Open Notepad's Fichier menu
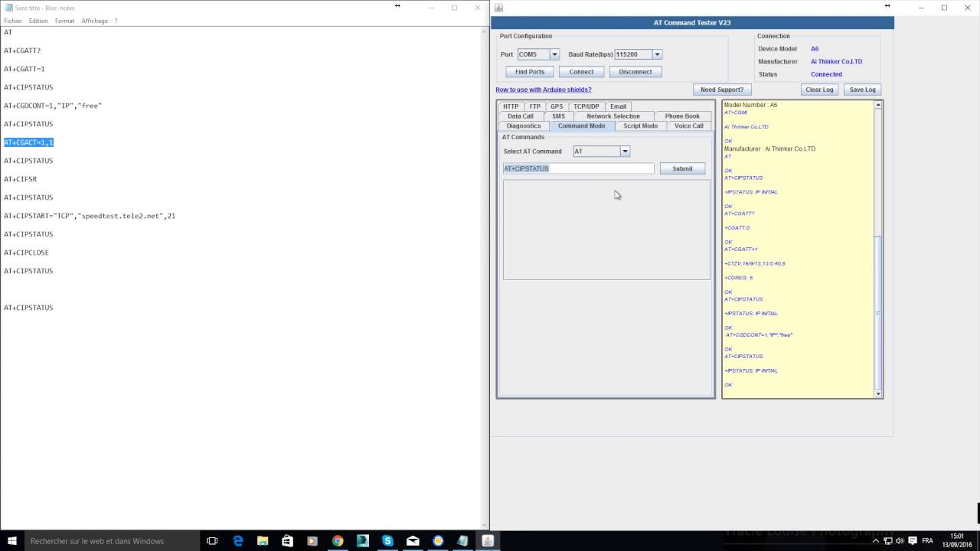Image resolution: width=980 pixels, height=551 pixels. click(x=13, y=21)
